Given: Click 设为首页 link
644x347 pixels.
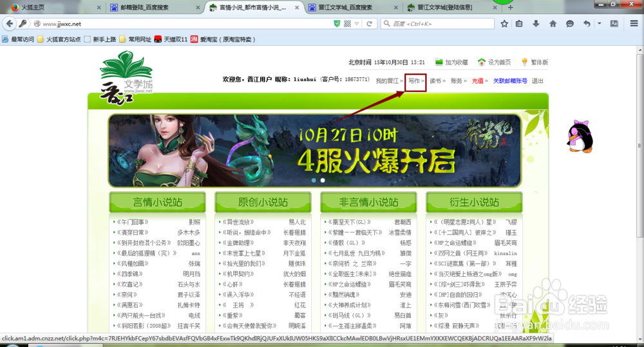Looking at the screenshot, I should [494, 62].
